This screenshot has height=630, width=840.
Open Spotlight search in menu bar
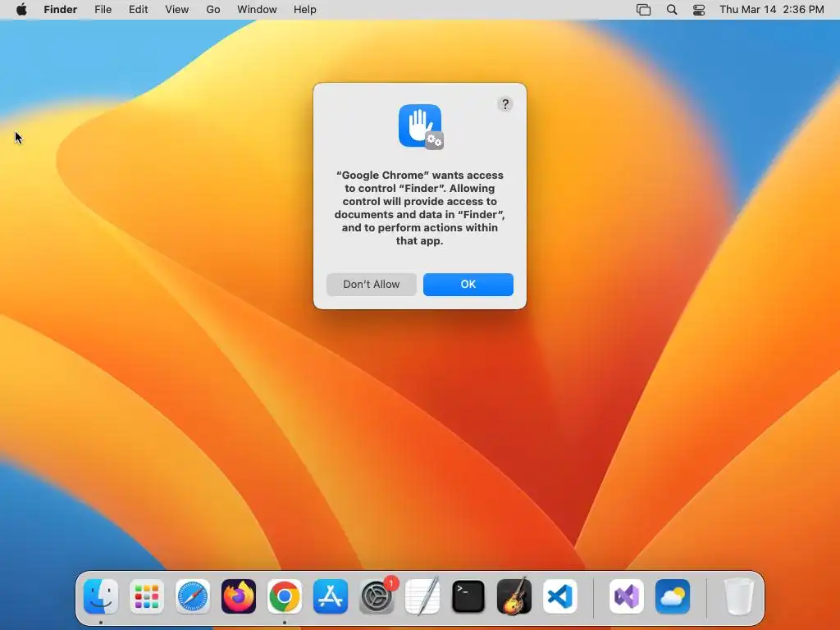click(672, 10)
